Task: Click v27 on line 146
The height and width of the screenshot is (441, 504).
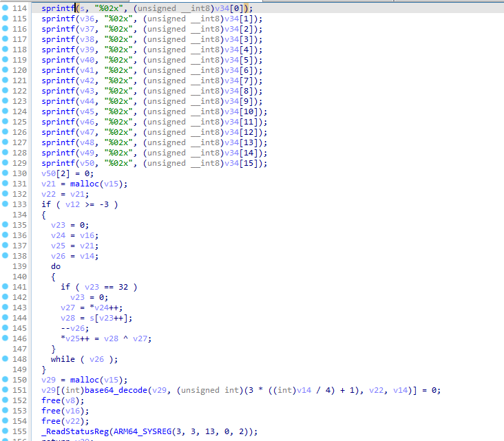Action: [140, 338]
